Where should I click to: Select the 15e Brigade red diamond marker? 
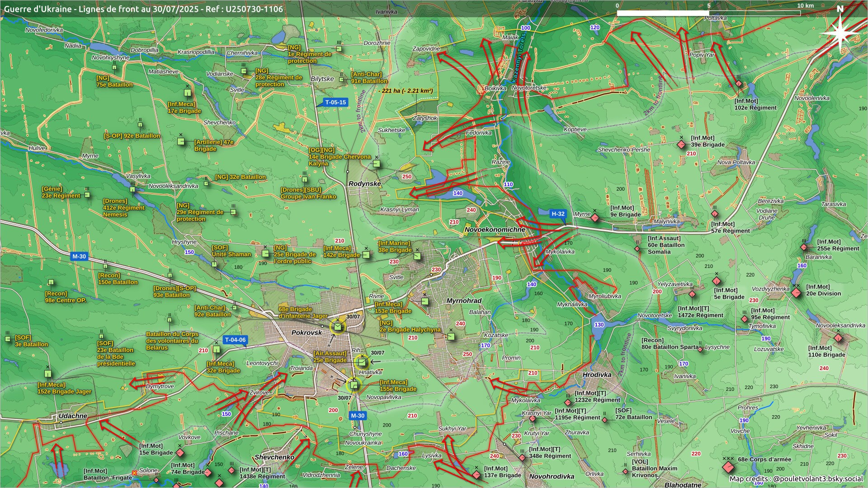180,452
